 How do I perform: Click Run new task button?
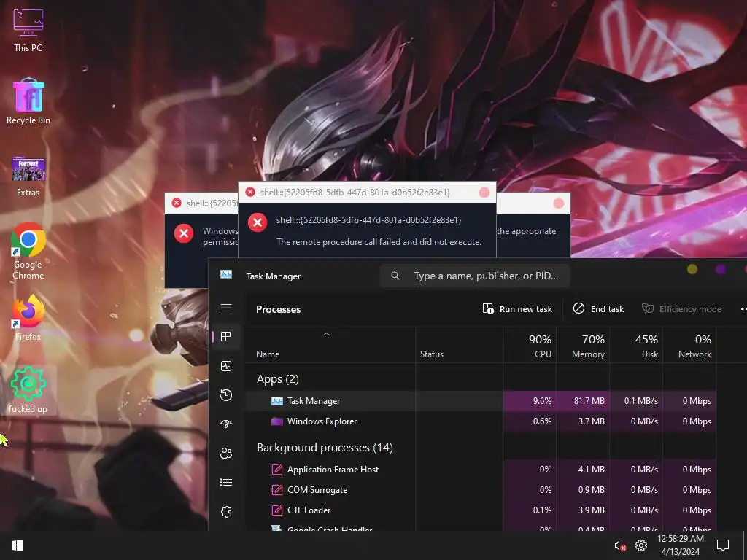(517, 309)
